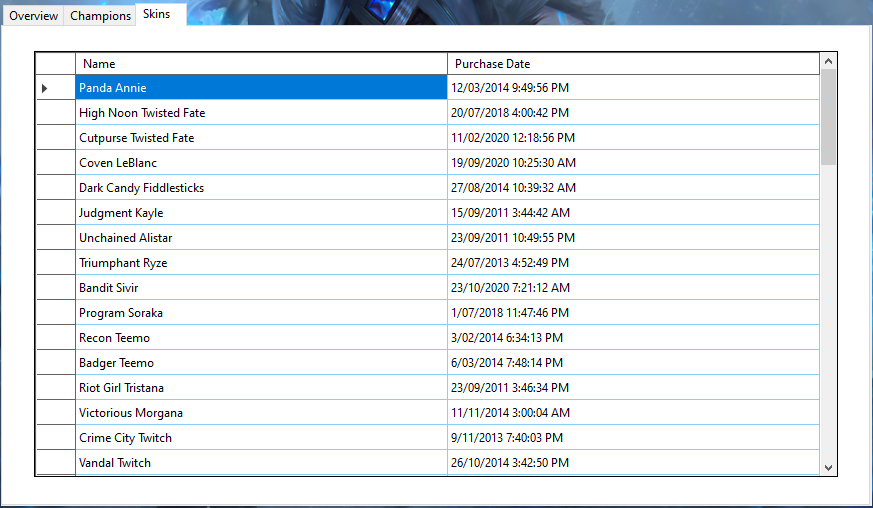Sort by Purchase Date column header

633,64
